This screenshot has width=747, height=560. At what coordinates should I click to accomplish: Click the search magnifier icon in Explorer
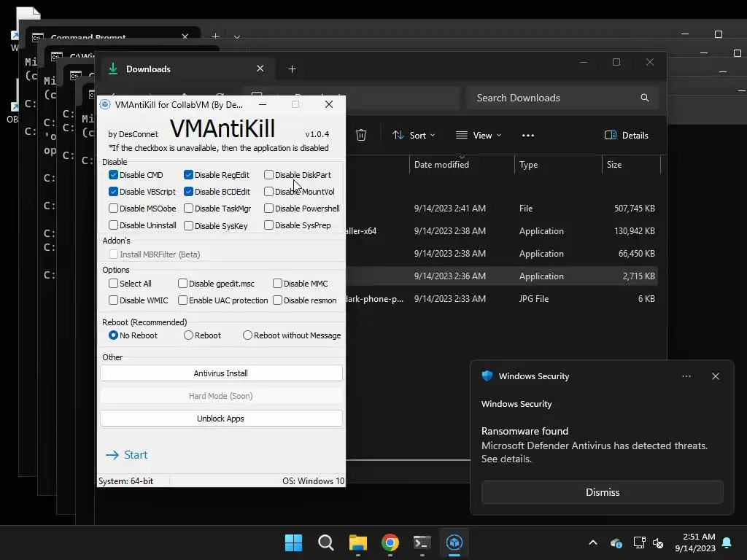(645, 98)
